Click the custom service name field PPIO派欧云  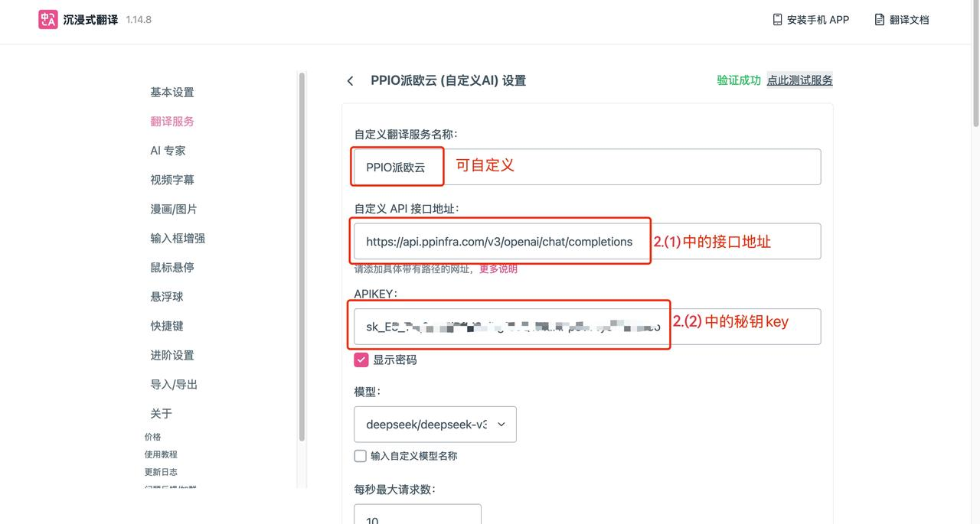coord(587,167)
